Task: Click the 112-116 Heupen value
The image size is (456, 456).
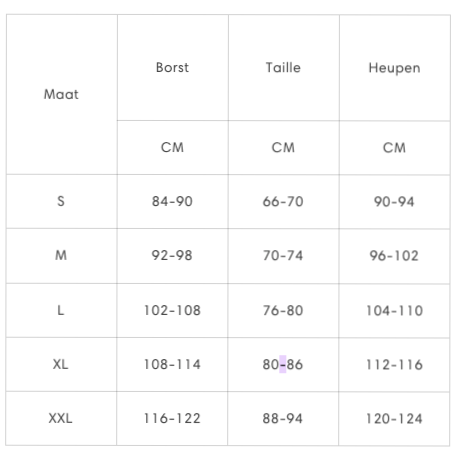Action: pyautogui.click(x=394, y=365)
